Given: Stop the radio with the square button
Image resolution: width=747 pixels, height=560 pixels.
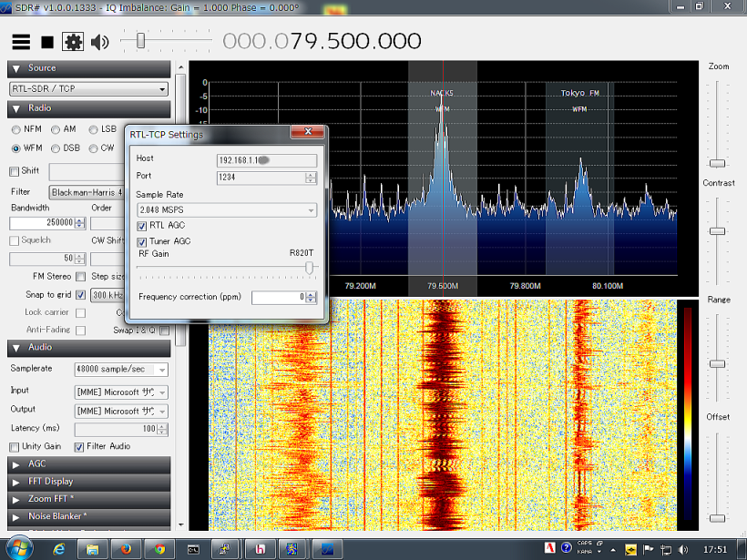Looking at the screenshot, I should coord(47,43).
